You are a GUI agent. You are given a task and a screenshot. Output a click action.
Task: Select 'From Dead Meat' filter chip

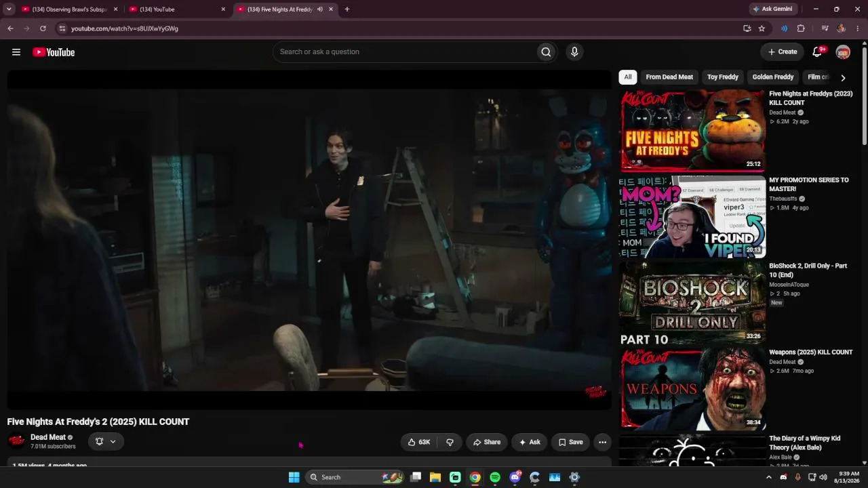coord(669,77)
